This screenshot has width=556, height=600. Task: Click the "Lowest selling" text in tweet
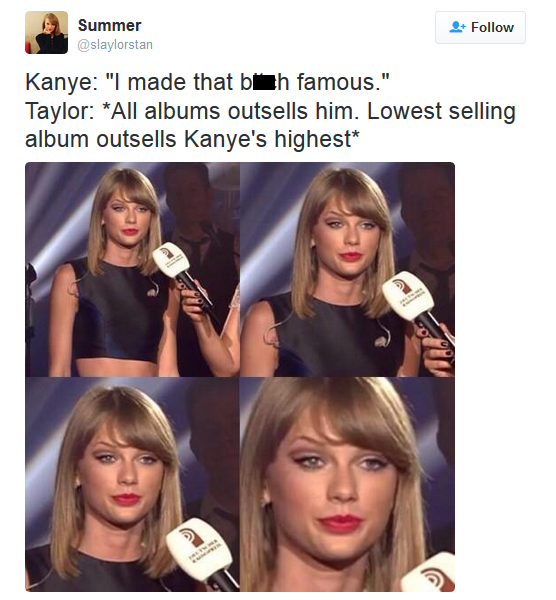click(x=442, y=111)
